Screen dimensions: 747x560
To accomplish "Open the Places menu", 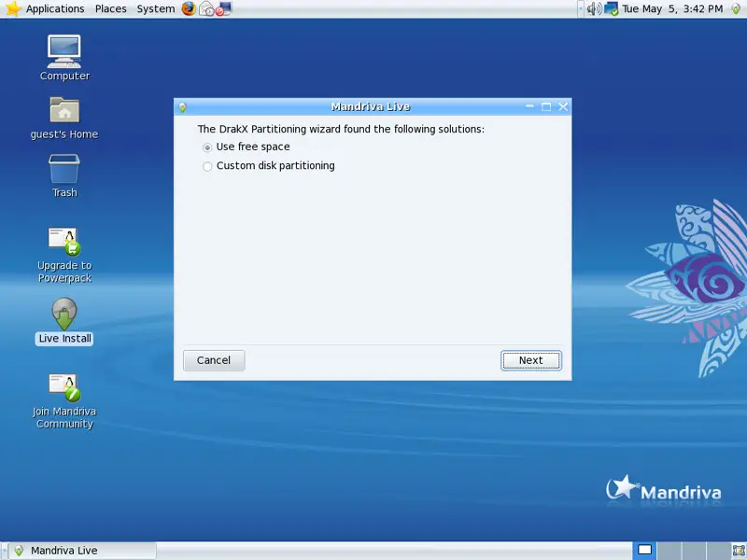I will click(x=110, y=8).
